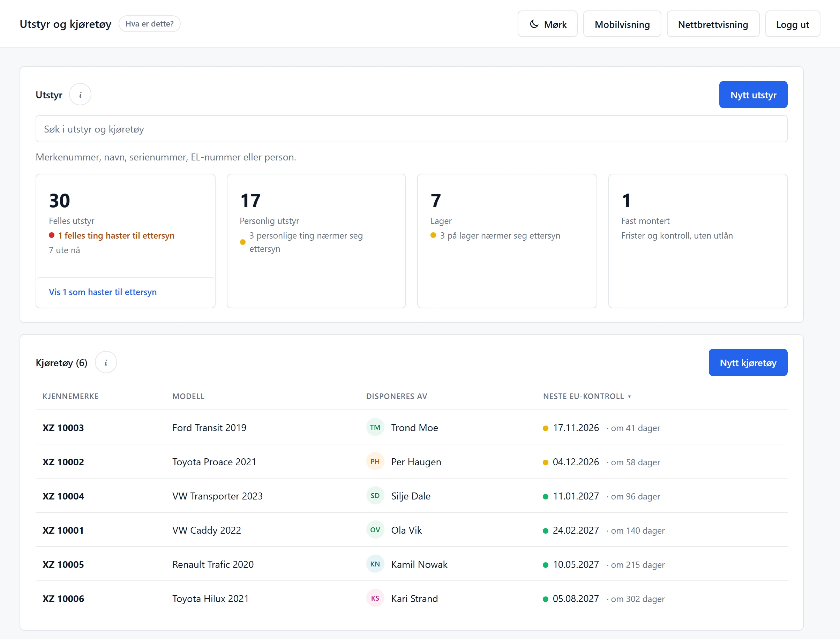Screen dimensions: 840x639
Task: Click the Modell column header
Action: point(188,396)
